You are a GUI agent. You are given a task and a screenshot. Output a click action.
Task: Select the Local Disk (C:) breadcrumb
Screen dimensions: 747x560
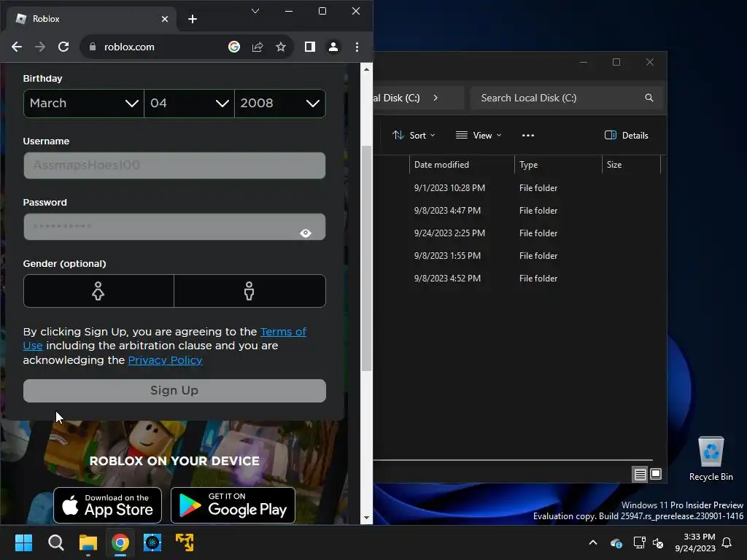pyautogui.click(x=397, y=98)
